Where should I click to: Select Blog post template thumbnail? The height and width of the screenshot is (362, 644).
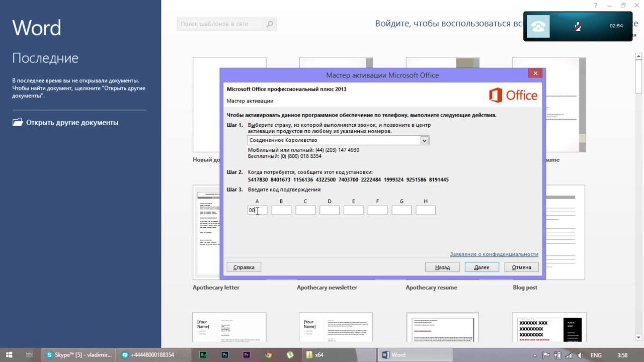[564, 232]
